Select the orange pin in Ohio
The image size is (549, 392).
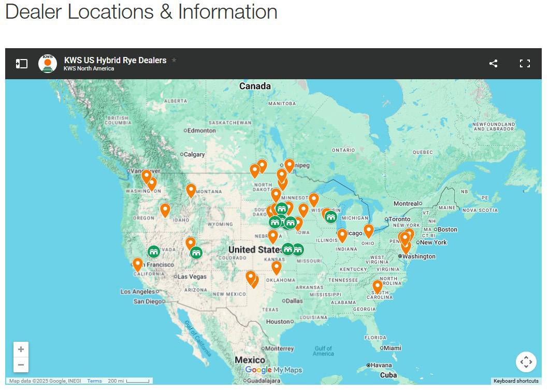tap(368, 231)
